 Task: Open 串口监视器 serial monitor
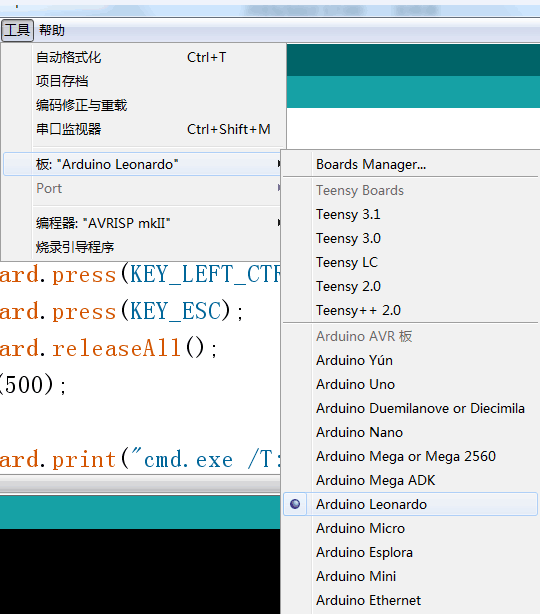point(143,129)
